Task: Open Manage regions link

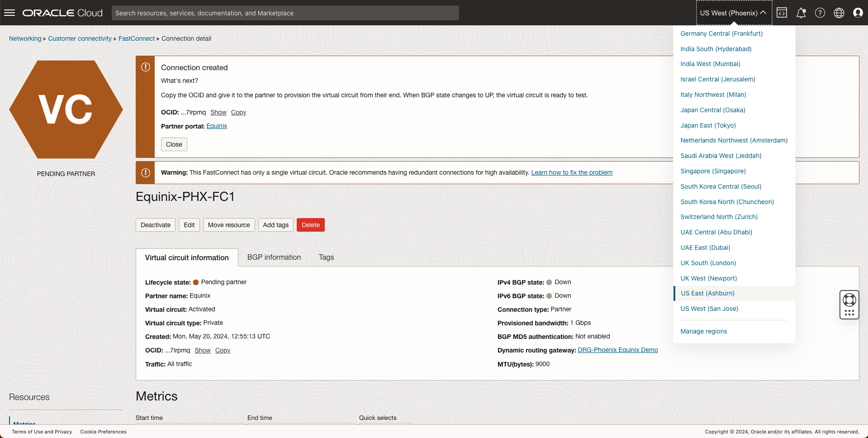Action: click(x=703, y=331)
